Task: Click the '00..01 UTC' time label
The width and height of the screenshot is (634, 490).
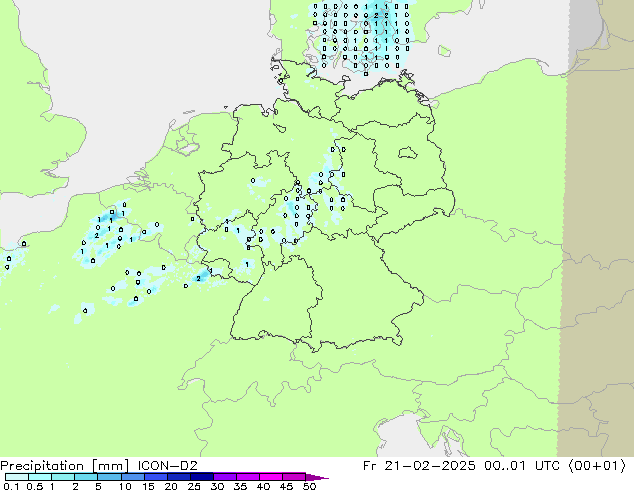Action: pyautogui.click(x=522, y=466)
